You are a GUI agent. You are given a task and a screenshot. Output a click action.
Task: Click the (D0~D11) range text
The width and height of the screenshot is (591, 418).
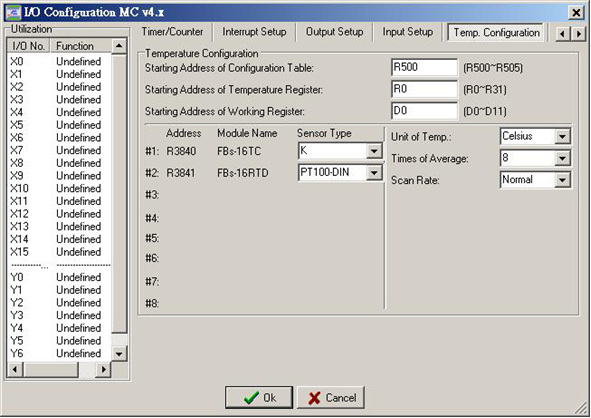click(x=485, y=112)
